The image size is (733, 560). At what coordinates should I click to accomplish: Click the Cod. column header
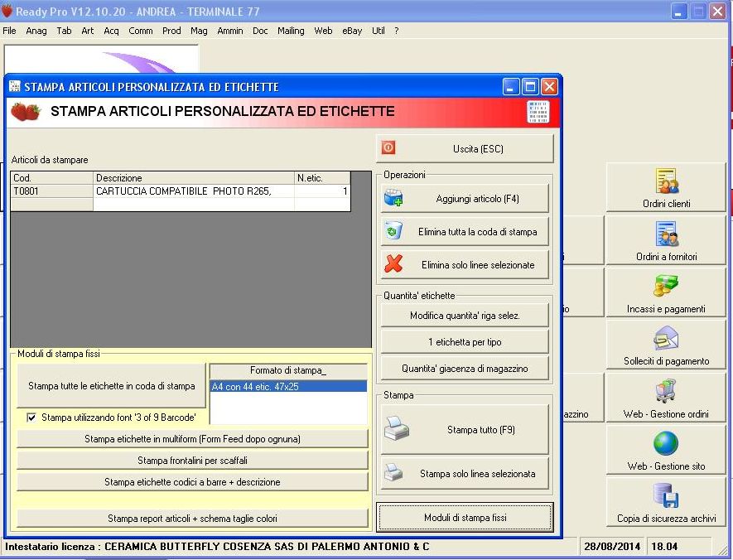(52, 177)
